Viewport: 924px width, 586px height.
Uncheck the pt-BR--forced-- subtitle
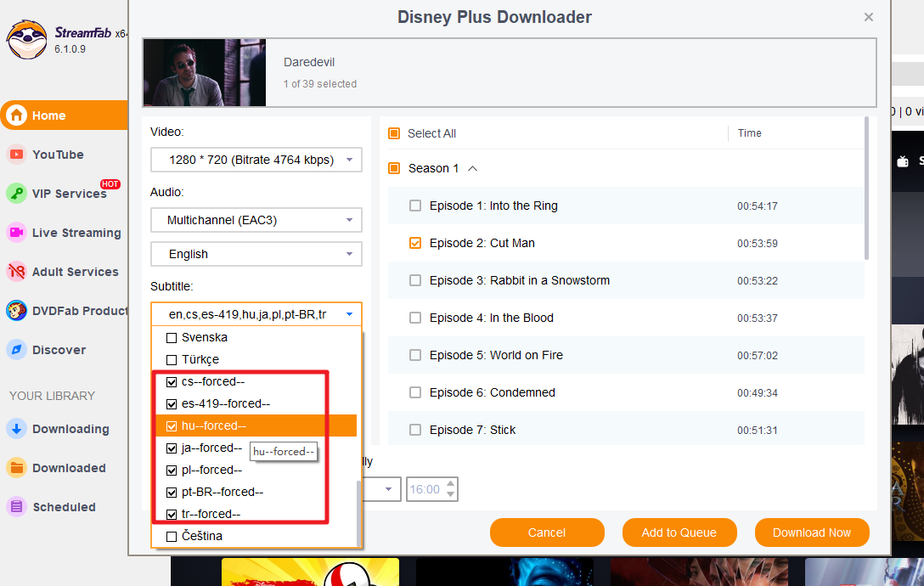coord(172,493)
